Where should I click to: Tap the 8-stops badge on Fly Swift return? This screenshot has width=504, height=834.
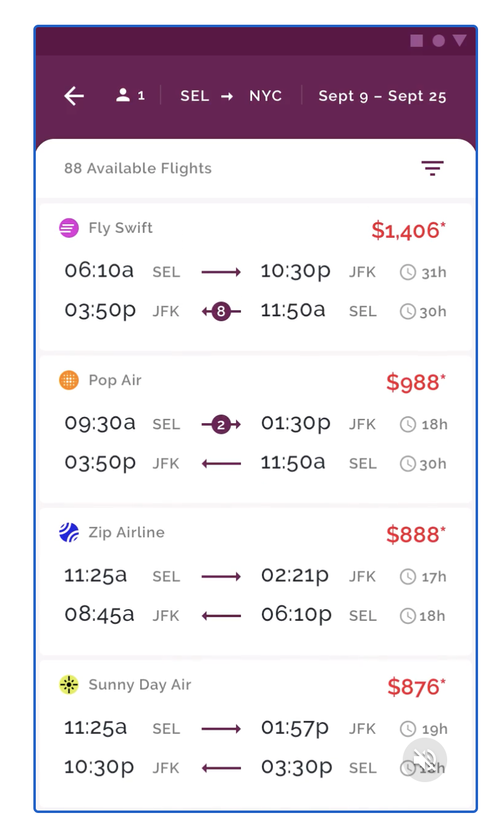(x=221, y=311)
